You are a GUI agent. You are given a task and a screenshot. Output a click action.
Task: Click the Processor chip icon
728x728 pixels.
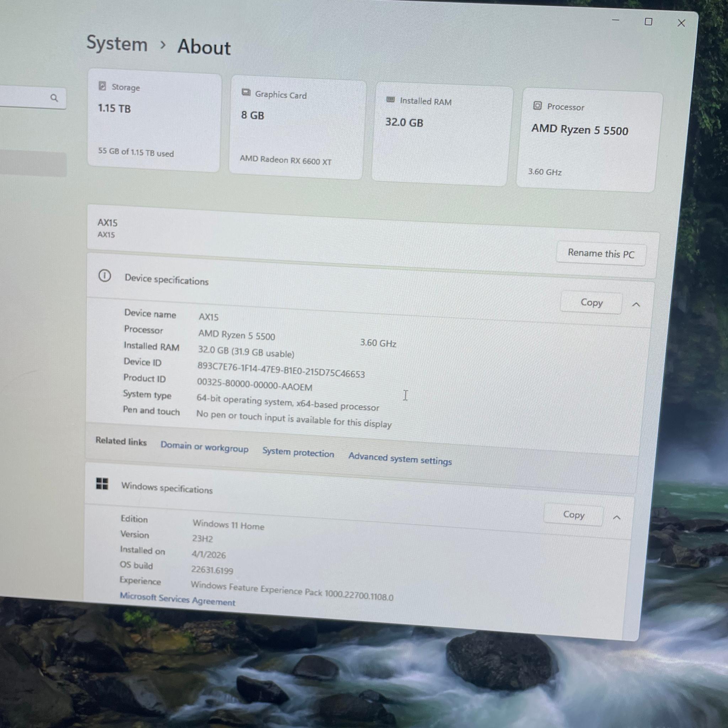[x=537, y=106]
